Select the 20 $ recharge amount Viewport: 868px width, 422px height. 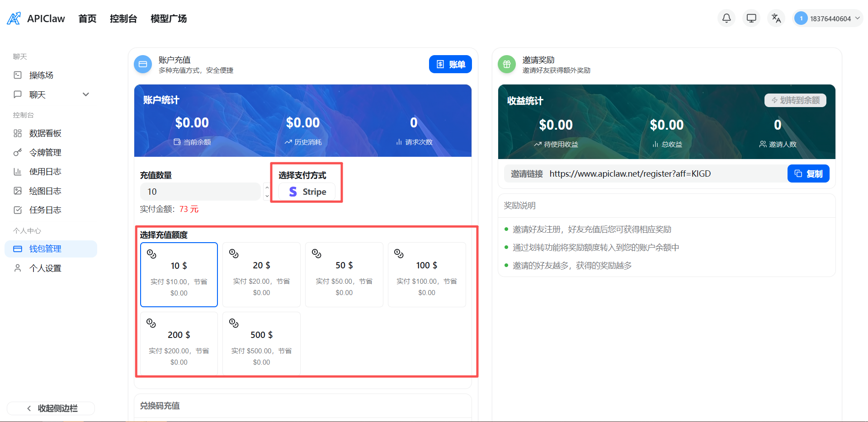261,275
